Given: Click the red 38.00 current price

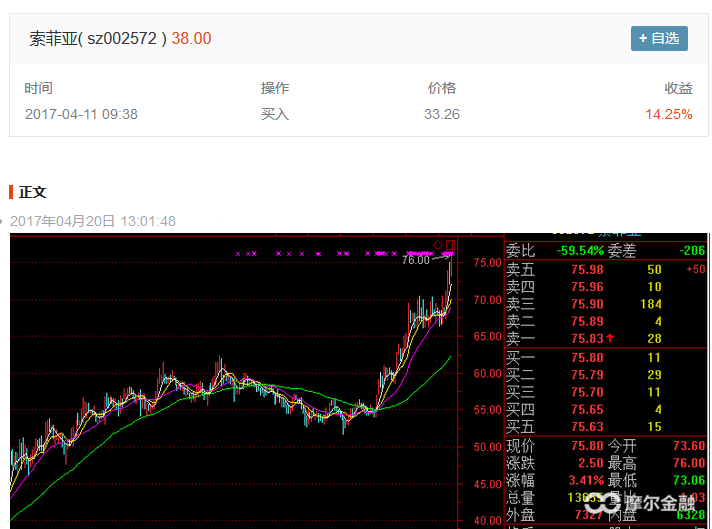Looking at the screenshot, I should (191, 39).
